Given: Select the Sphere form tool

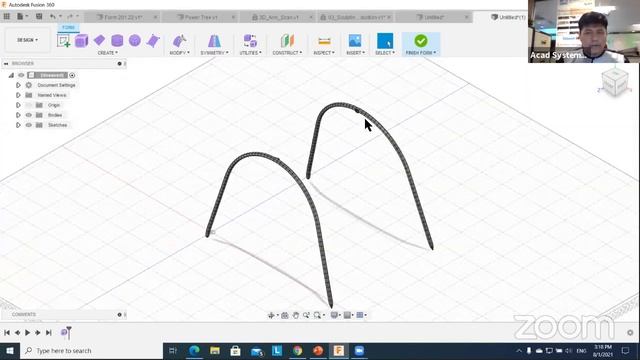Looking at the screenshot, I should [x=135, y=40].
